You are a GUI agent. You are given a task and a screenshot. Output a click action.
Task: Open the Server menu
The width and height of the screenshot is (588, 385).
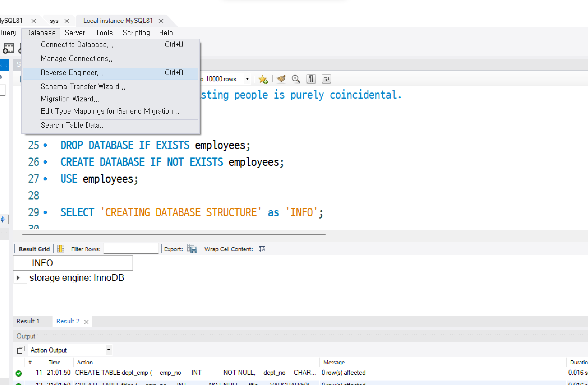75,33
